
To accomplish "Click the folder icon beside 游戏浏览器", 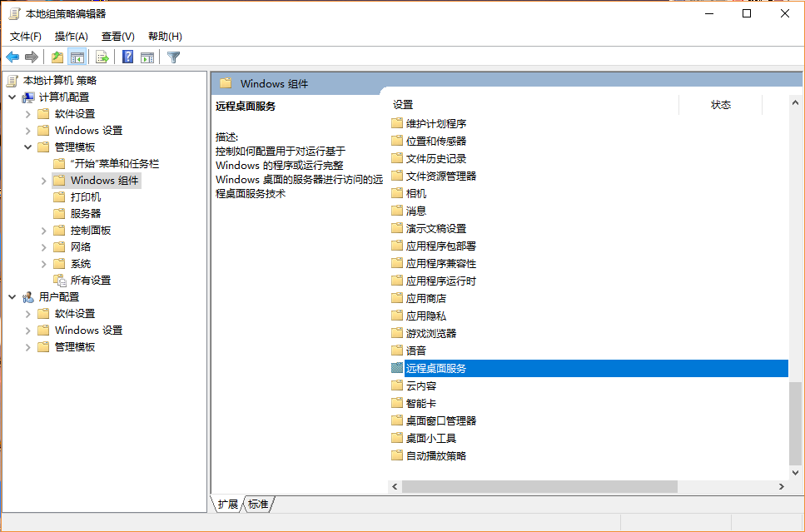I will point(397,333).
